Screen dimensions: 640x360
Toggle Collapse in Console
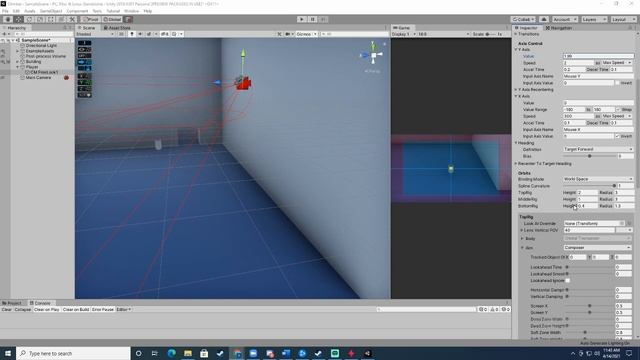[22, 309]
